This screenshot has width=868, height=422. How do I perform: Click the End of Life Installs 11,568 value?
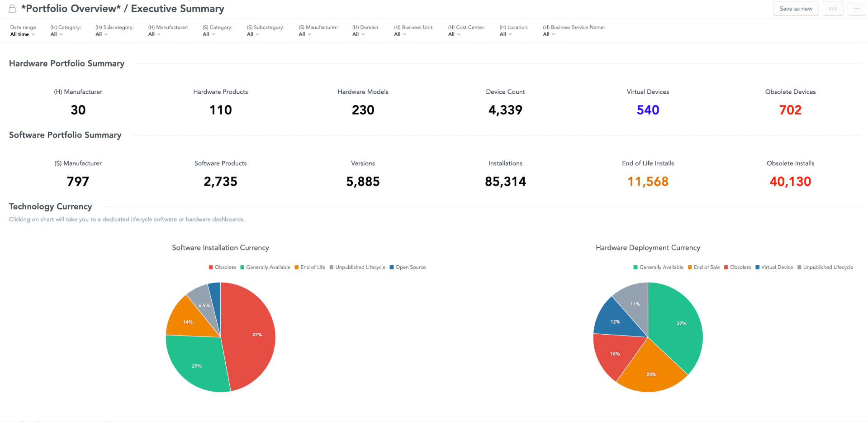pos(647,182)
